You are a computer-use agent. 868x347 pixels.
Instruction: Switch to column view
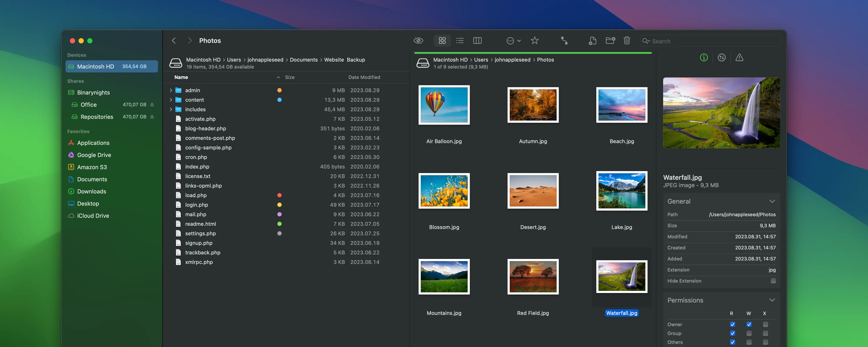coord(477,41)
